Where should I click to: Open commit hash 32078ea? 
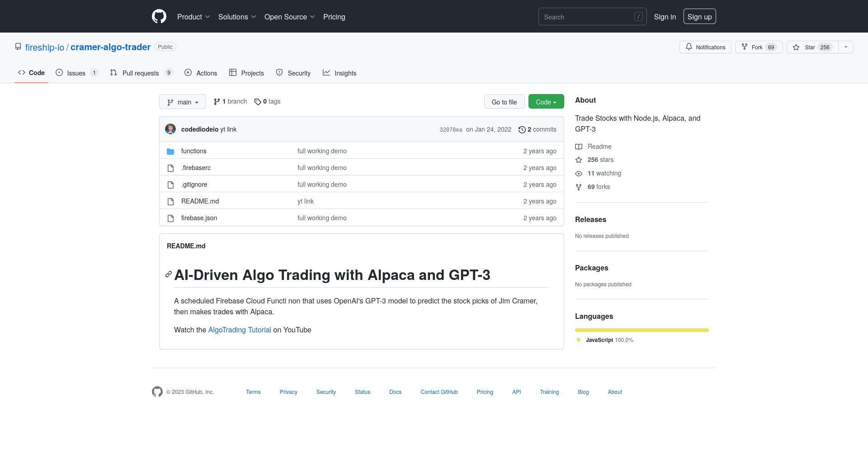click(451, 130)
